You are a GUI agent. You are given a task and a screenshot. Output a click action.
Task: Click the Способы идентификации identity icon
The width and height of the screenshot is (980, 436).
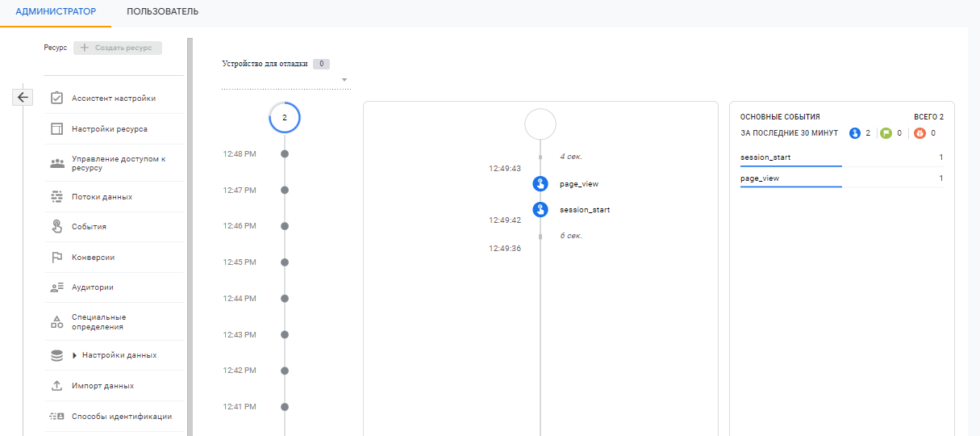tap(56, 417)
